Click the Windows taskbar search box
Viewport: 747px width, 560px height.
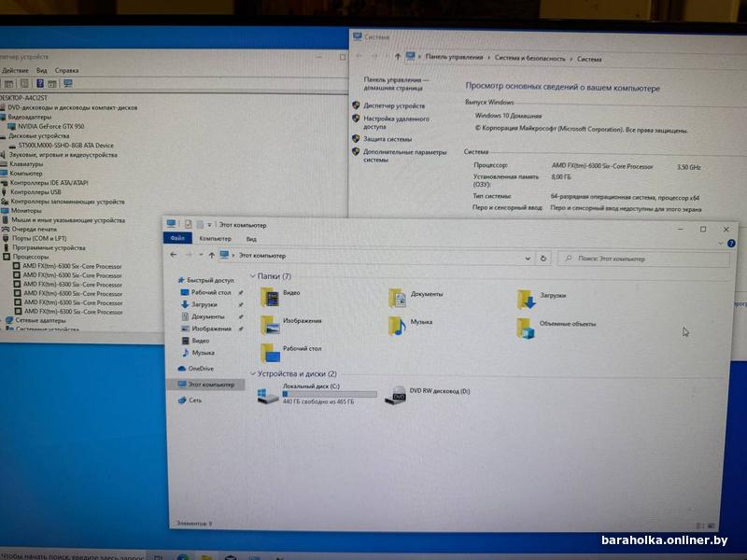(73, 555)
